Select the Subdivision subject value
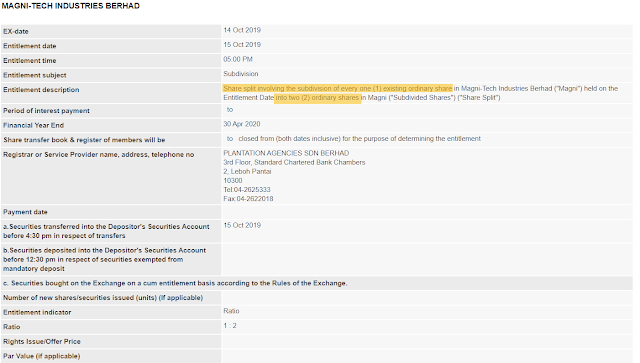 point(241,74)
